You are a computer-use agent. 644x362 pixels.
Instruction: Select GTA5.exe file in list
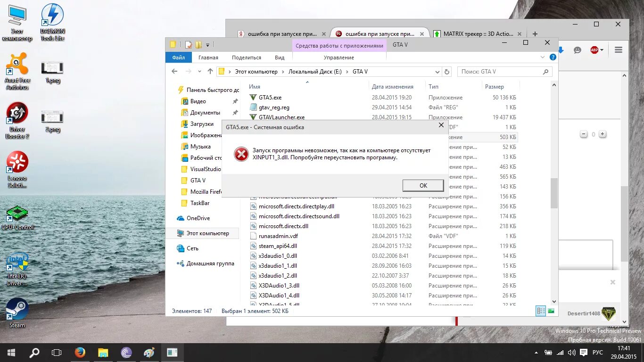pyautogui.click(x=270, y=98)
